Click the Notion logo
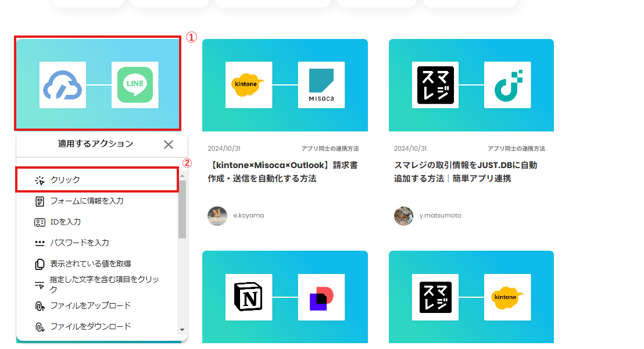Screen dimensions: 644x349 click(249, 297)
